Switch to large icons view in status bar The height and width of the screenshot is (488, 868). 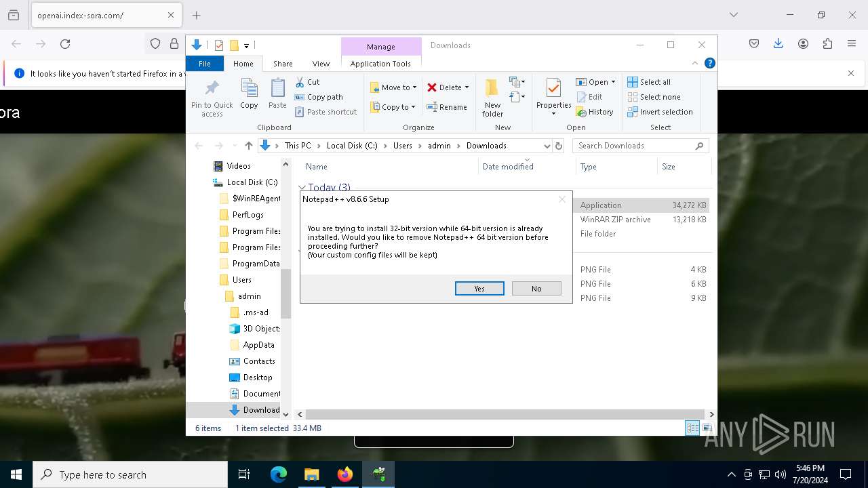pos(707,428)
